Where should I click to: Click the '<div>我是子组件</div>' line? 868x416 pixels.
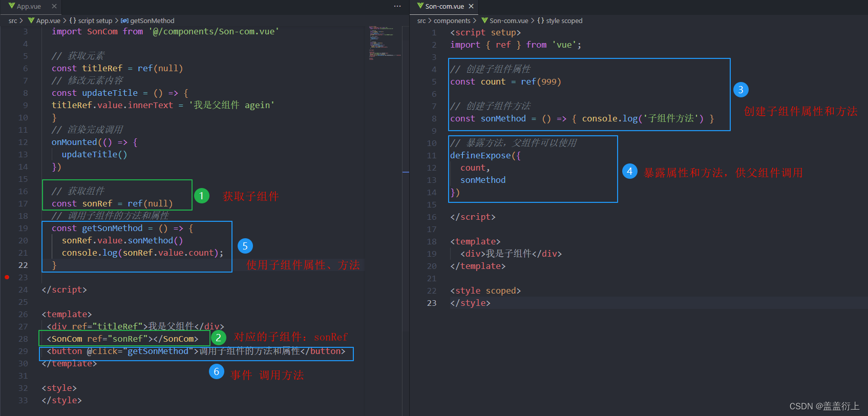(511, 254)
